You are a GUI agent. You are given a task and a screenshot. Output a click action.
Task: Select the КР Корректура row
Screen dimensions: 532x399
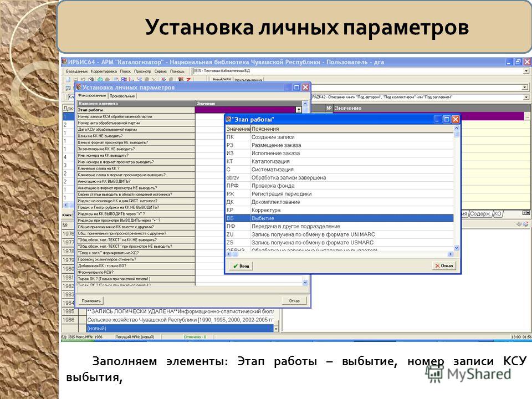pyautogui.click(x=339, y=211)
